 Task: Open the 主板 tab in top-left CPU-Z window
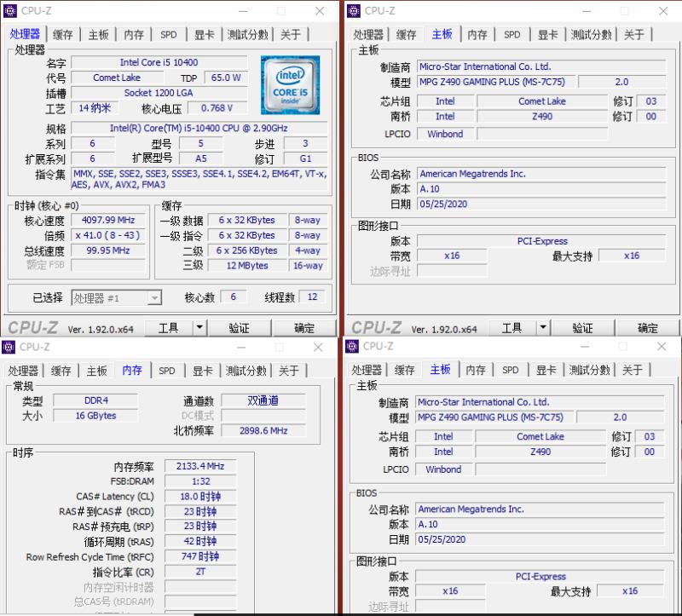(98, 34)
